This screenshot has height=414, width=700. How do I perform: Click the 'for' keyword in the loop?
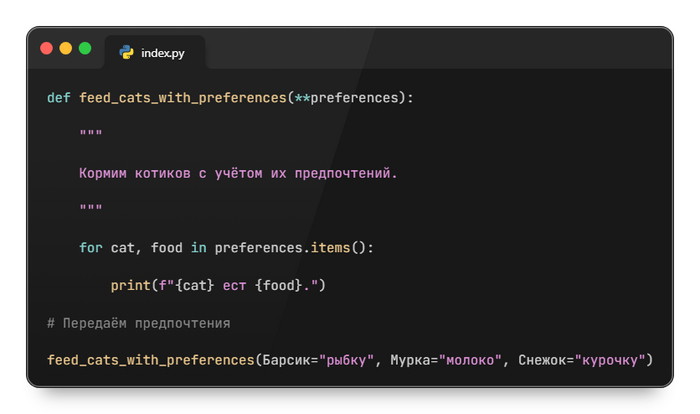[x=91, y=248]
